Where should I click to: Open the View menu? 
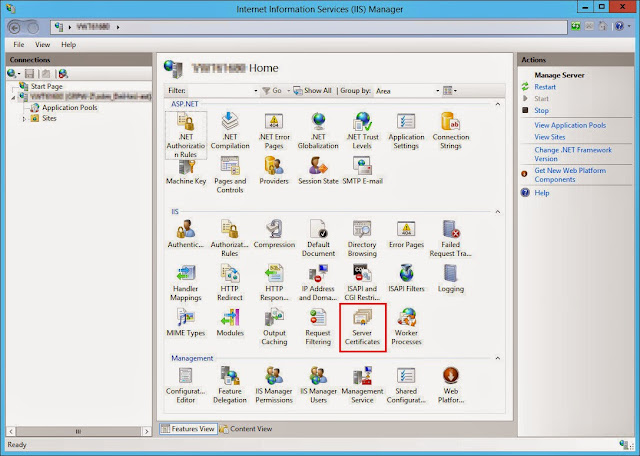tap(42, 44)
